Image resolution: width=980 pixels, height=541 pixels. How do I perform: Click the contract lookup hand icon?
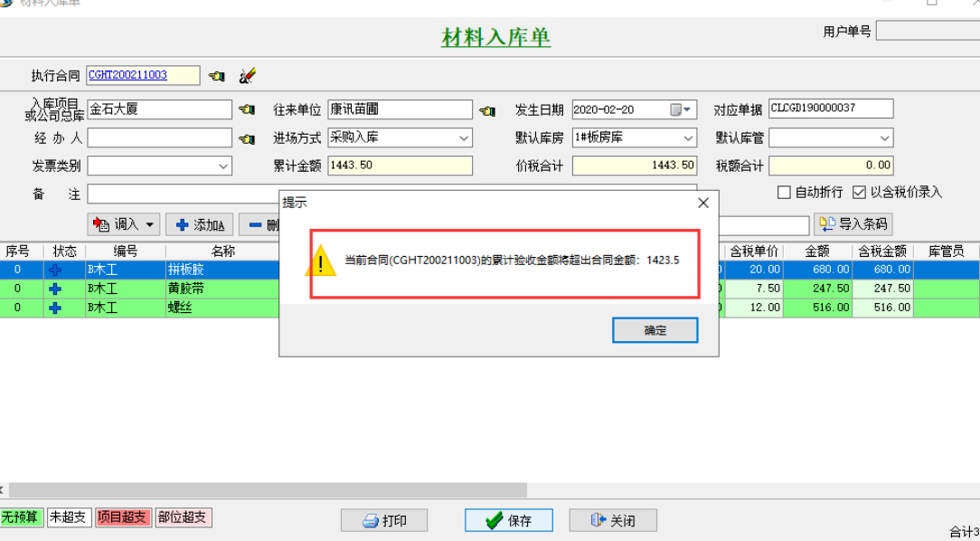coord(217,76)
